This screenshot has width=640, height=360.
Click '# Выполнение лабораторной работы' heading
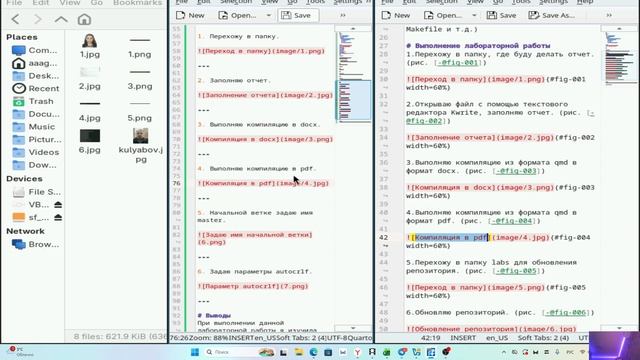coord(478,46)
